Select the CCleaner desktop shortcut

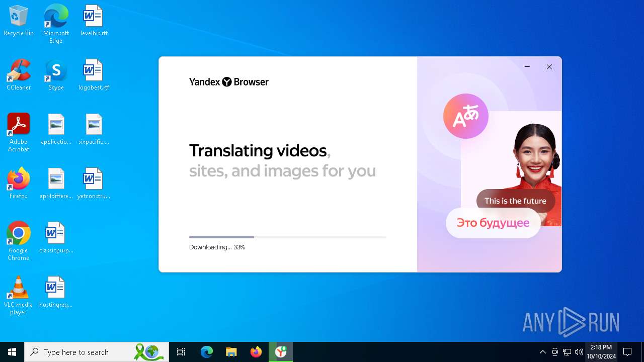click(x=19, y=75)
